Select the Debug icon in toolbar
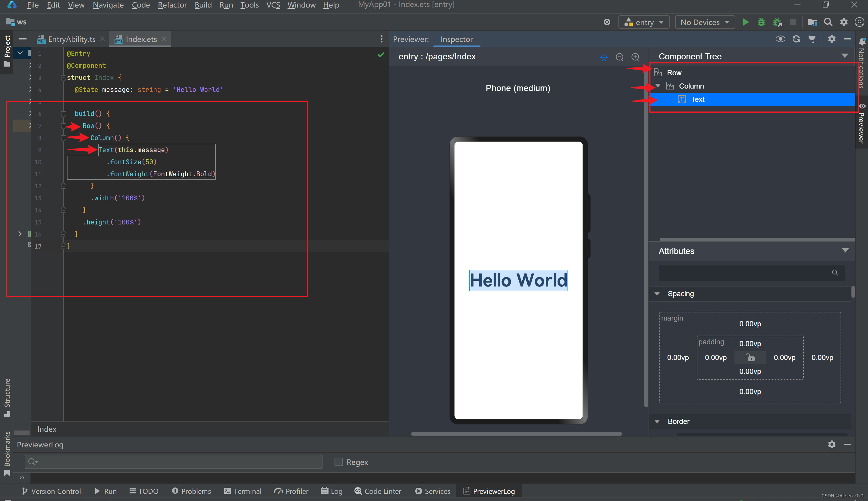 (x=762, y=23)
